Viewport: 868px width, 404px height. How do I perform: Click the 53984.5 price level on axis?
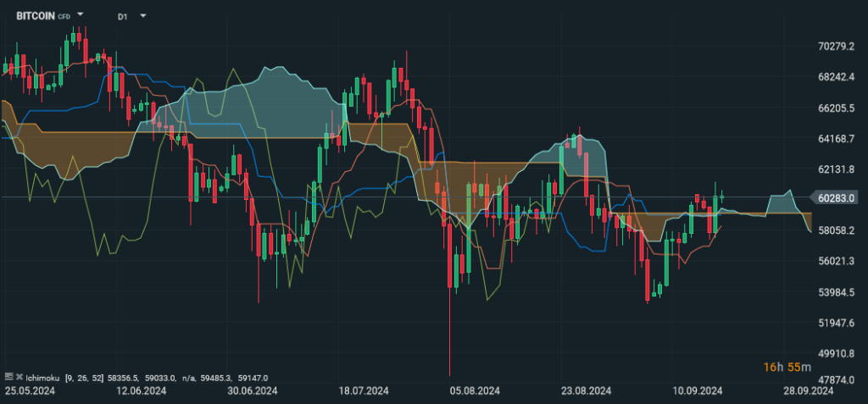click(x=838, y=293)
